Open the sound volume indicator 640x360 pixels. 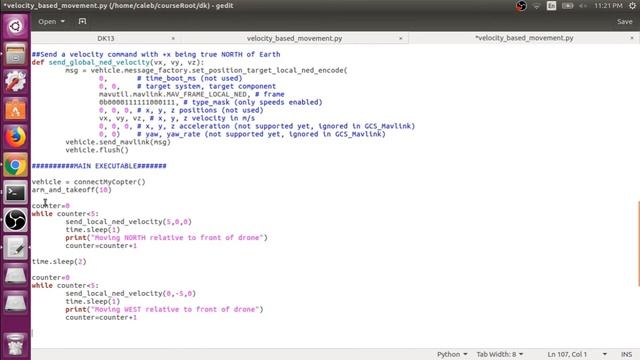pyautogui.click(x=583, y=6)
